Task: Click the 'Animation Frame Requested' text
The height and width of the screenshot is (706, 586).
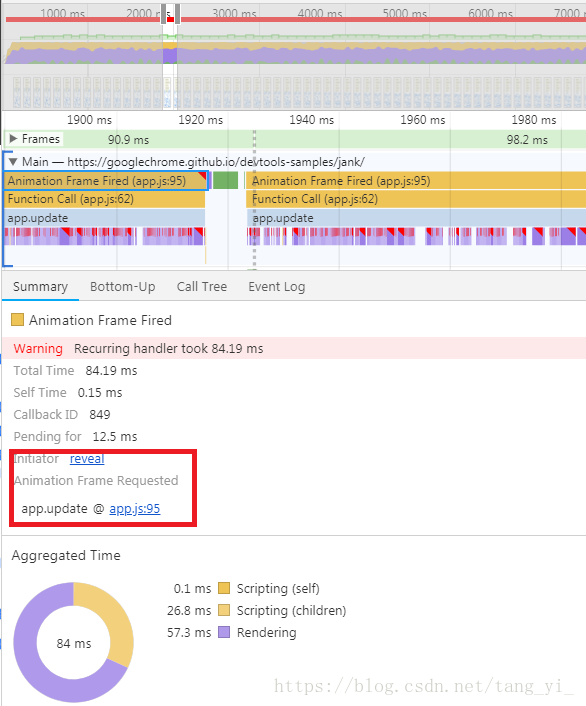Action: (96, 480)
